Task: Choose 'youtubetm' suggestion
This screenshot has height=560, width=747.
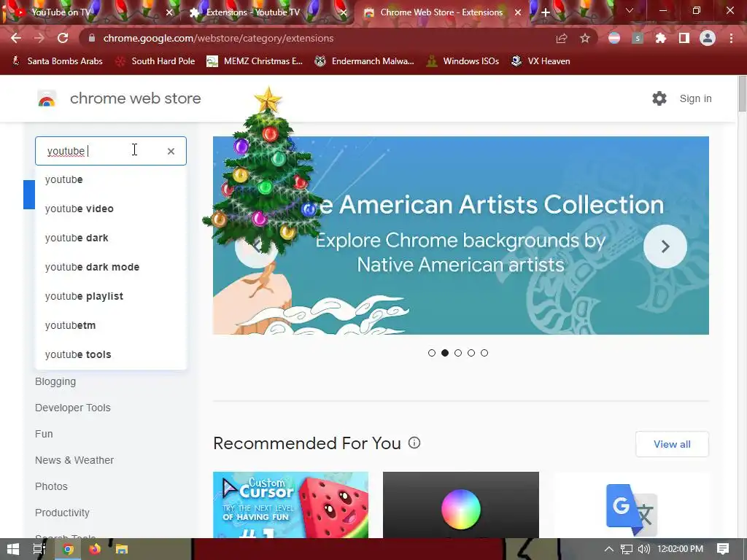Action: point(111,325)
